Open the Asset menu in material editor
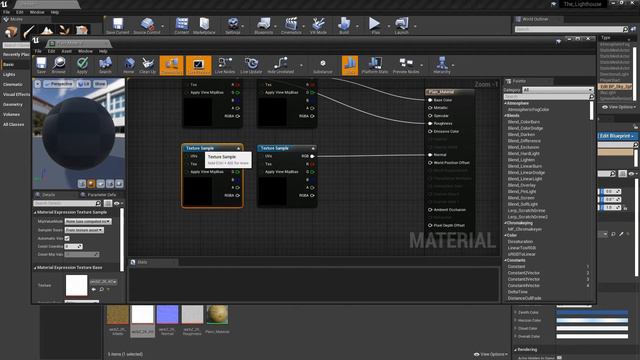 67,51
